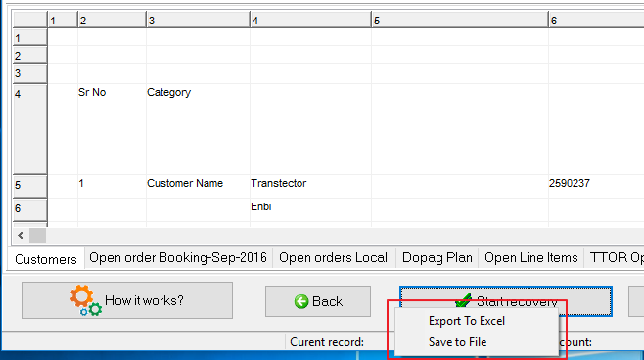Select row header 4
This screenshot has height=360, width=644.
tap(30, 129)
